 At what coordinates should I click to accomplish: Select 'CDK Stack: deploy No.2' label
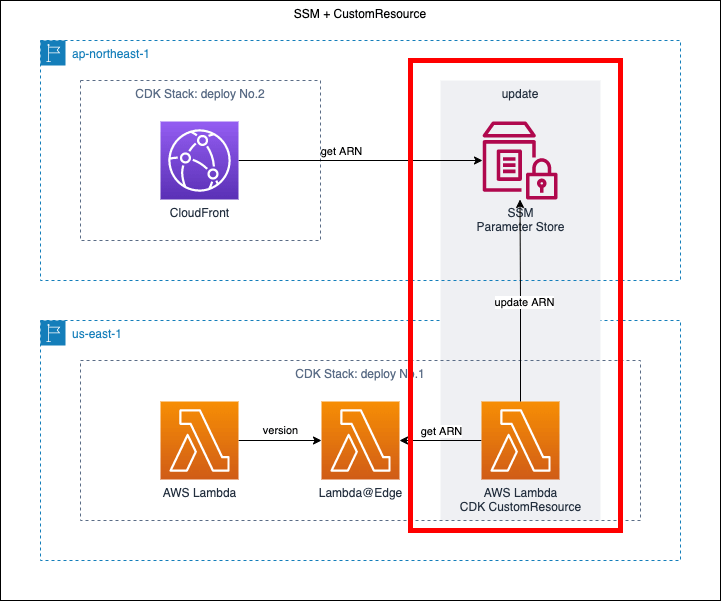pos(200,94)
